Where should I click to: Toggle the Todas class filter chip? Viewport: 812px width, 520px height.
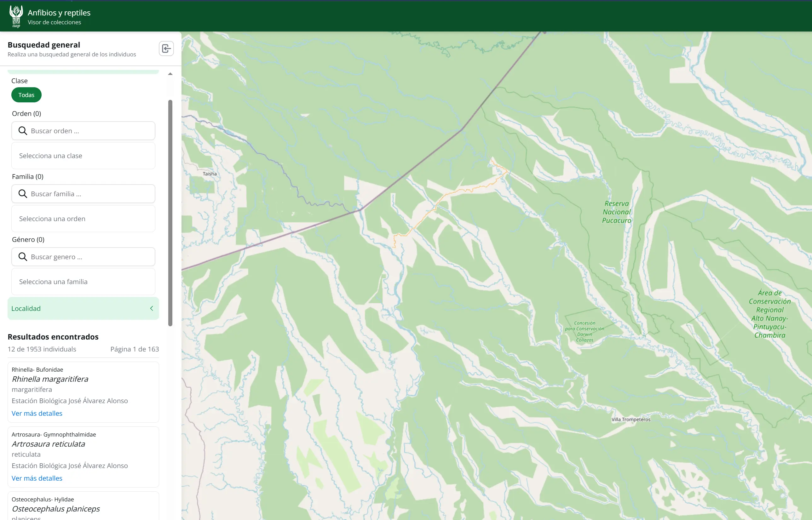[x=26, y=95]
